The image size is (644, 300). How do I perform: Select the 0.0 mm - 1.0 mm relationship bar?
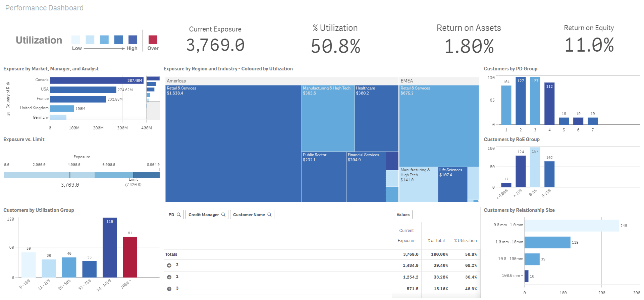(572, 226)
